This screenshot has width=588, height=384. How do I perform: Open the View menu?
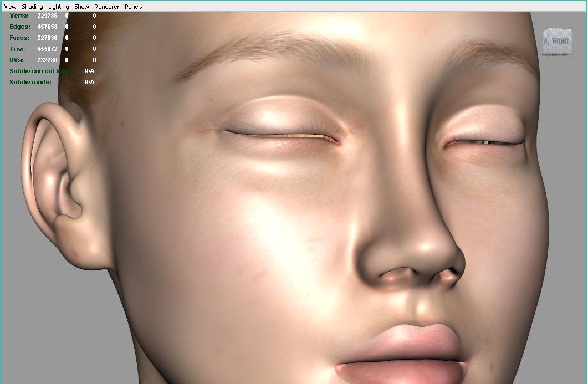pyautogui.click(x=10, y=7)
